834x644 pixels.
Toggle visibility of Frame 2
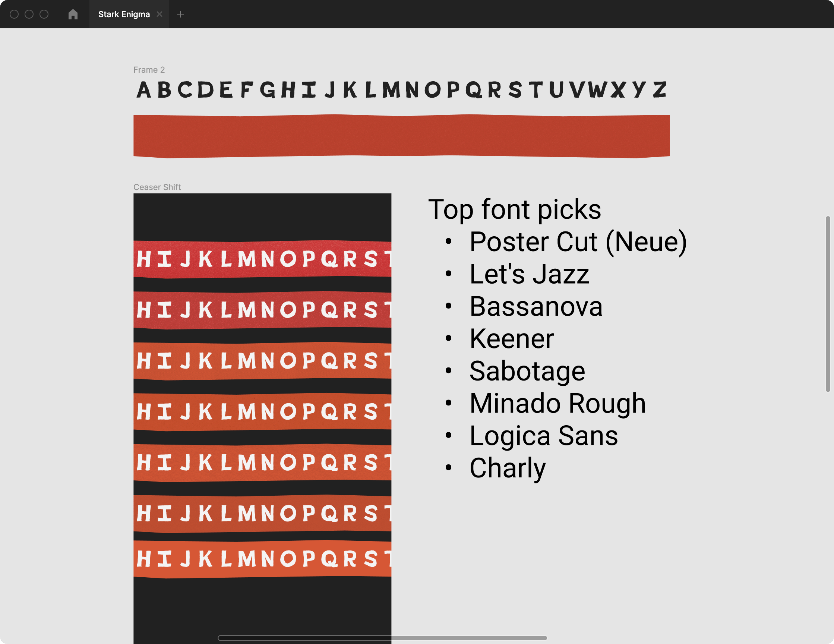point(148,70)
